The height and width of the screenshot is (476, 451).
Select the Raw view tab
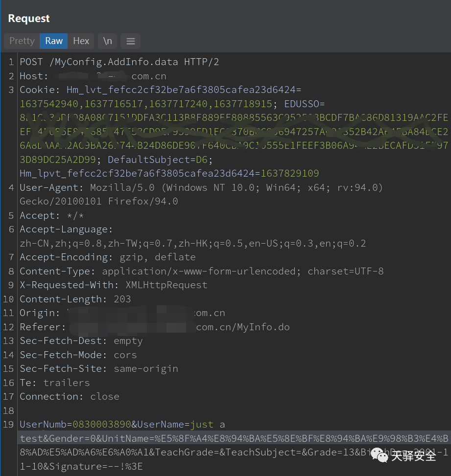pyautogui.click(x=54, y=41)
